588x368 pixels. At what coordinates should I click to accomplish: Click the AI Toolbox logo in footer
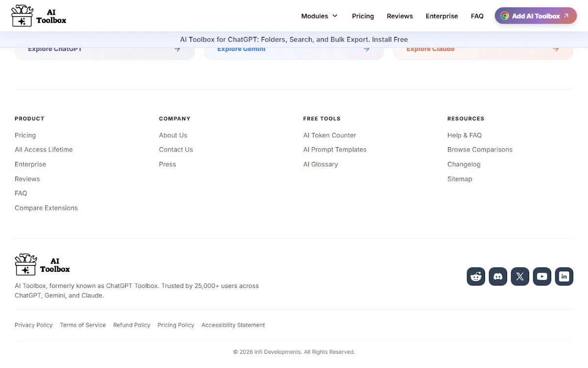pyautogui.click(x=43, y=264)
